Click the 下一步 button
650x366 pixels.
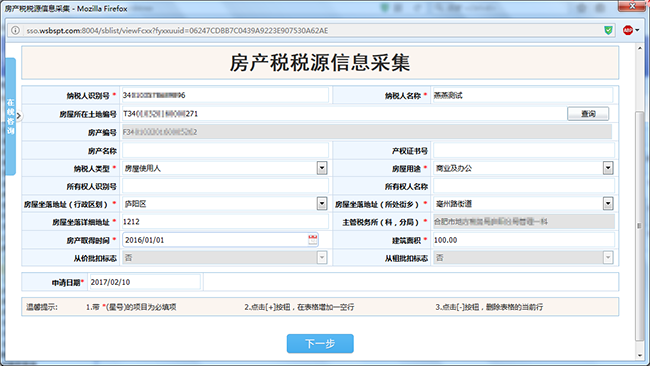[x=320, y=344]
